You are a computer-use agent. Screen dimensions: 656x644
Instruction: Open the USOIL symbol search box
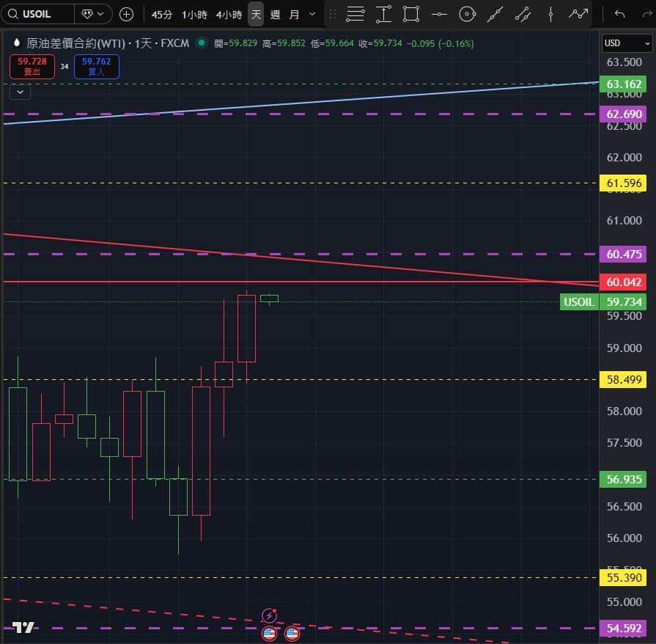pos(37,14)
